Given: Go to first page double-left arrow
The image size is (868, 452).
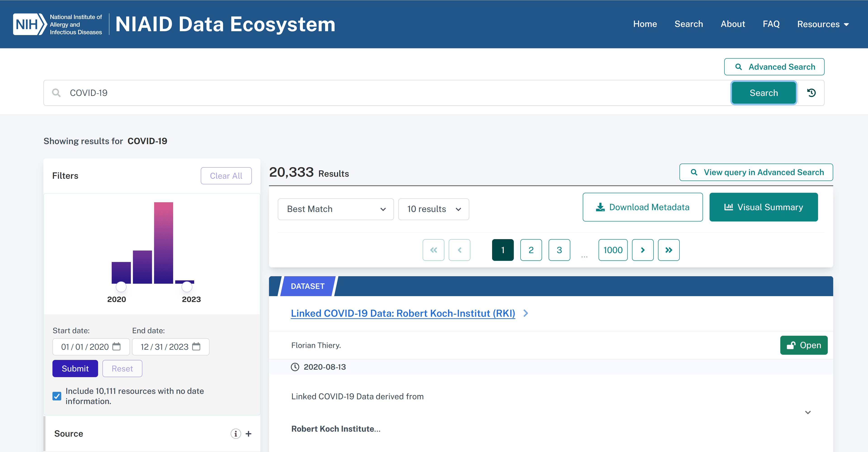Looking at the screenshot, I should pos(433,250).
